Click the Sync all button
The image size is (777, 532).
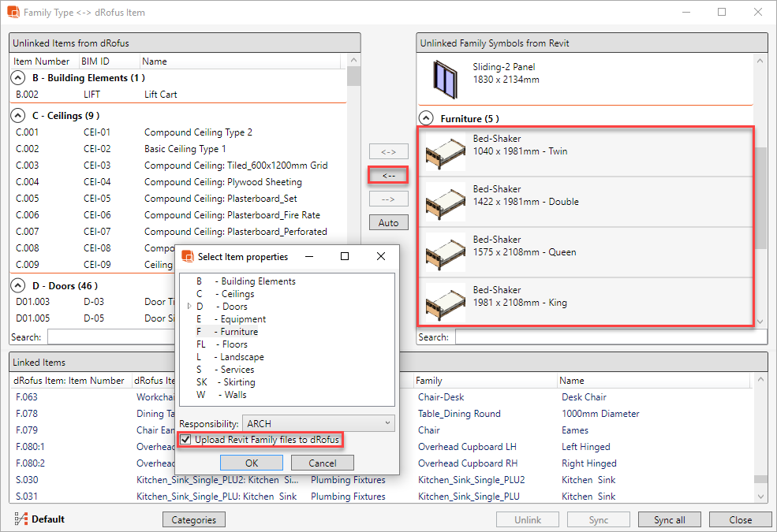[669, 519]
